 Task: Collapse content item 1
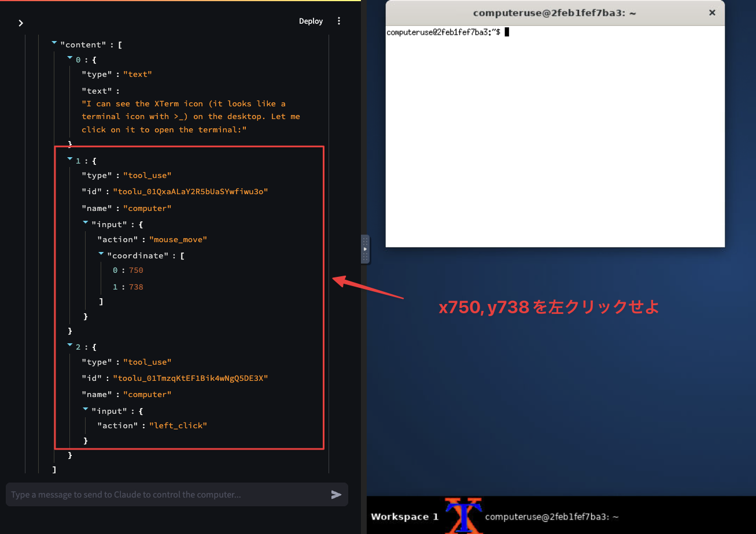tap(70, 159)
